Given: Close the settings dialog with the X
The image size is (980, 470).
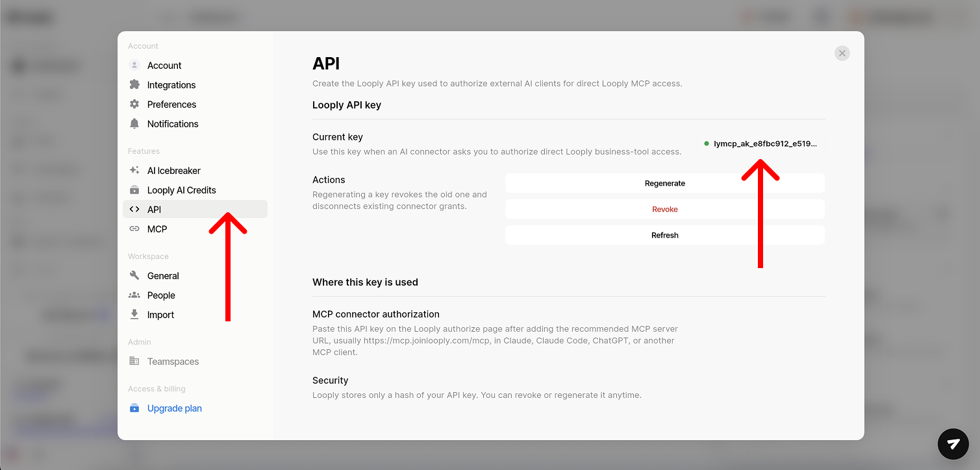Looking at the screenshot, I should pos(842,53).
